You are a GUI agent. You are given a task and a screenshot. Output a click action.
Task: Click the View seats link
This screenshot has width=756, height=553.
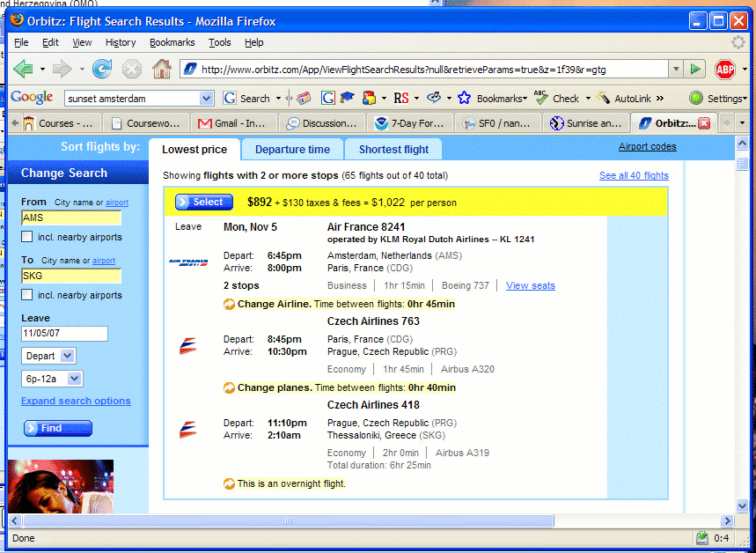(x=531, y=285)
